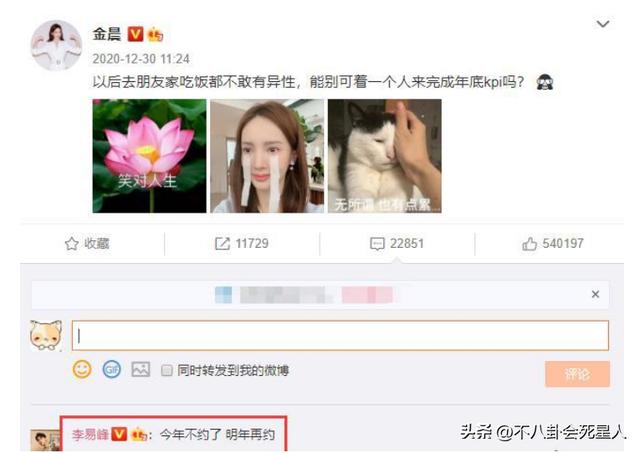Click into the comment text input box
The image size is (640, 453).
click(x=340, y=335)
